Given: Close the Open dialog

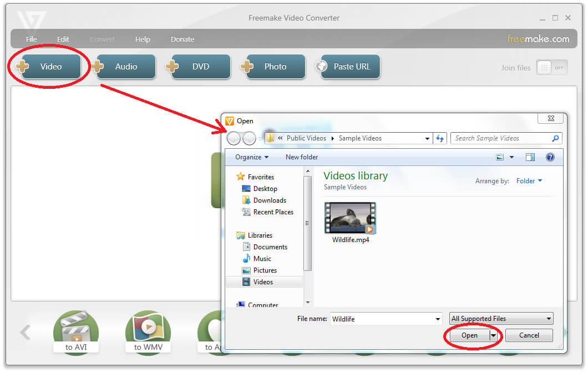Looking at the screenshot, I should point(550,118).
